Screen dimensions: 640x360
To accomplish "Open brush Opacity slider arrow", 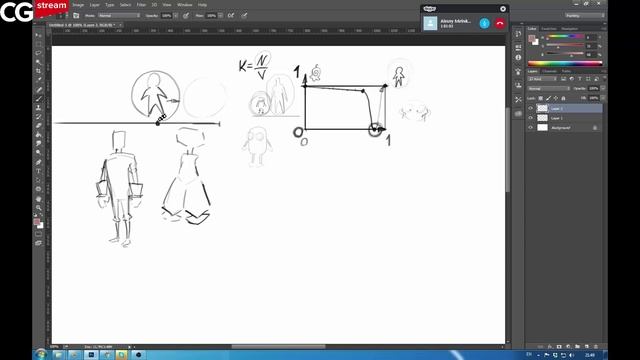I will click(176, 16).
